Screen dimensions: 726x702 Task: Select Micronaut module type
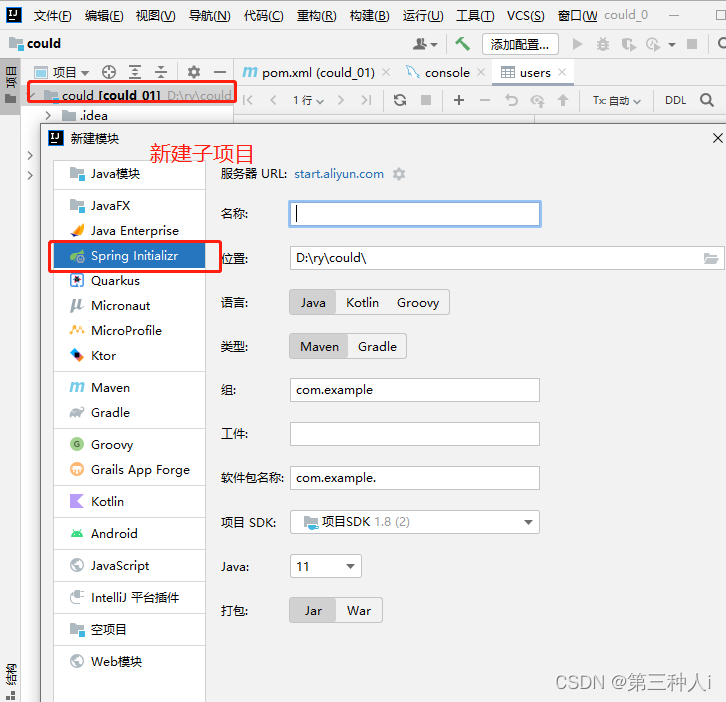tap(129, 306)
